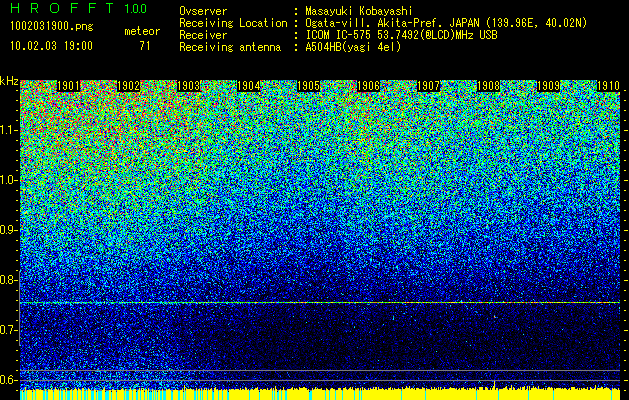Click the 1905 time marker

pyautogui.click(x=308, y=86)
